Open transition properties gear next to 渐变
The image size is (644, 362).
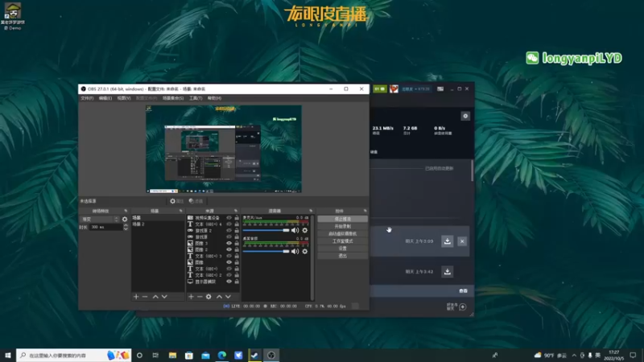[x=125, y=219]
